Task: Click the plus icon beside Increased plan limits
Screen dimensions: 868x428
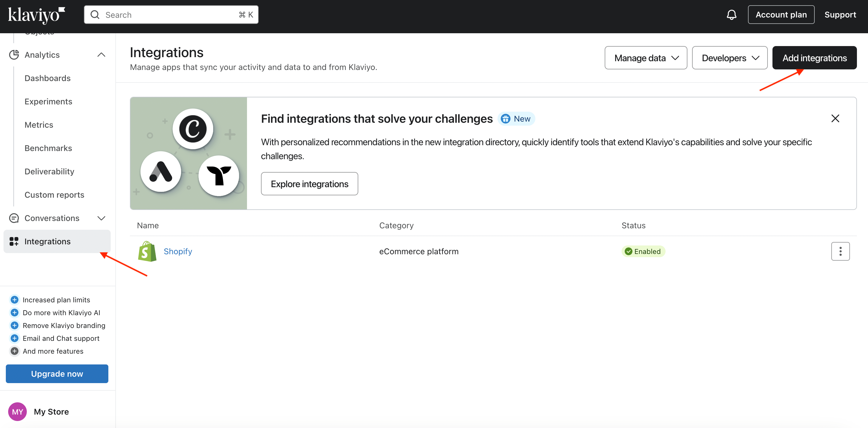Action: pyautogui.click(x=15, y=299)
